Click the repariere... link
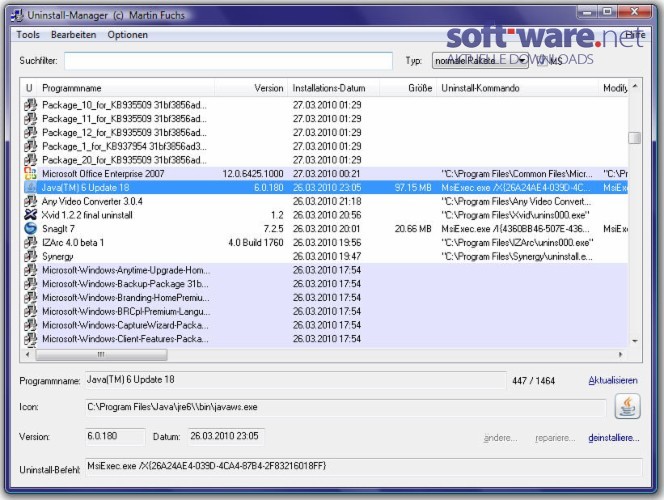664x500 pixels. point(555,438)
